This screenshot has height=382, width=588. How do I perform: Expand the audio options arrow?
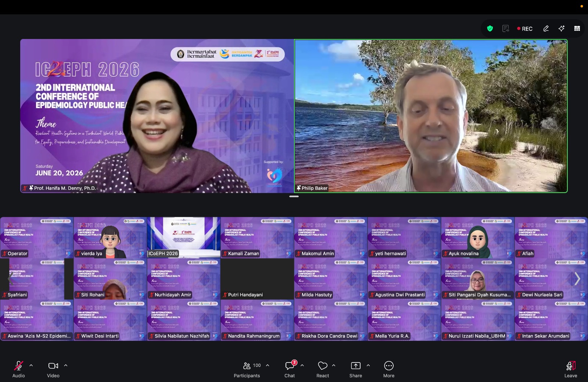(31, 365)
